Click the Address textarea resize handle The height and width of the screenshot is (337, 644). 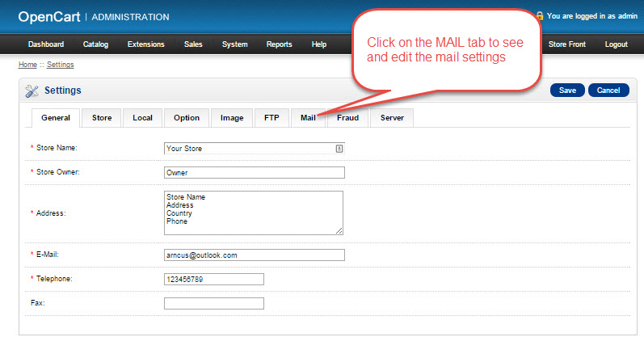click(x=339, y=231)
